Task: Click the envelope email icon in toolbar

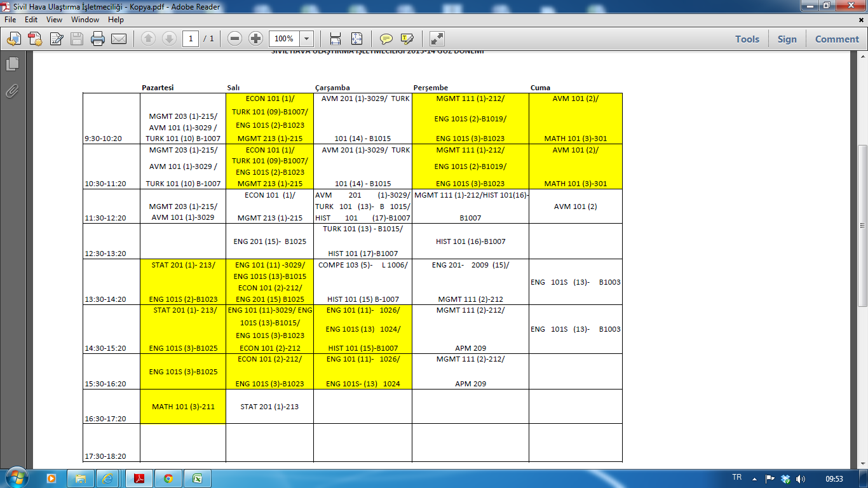Action: pos(119,39)
